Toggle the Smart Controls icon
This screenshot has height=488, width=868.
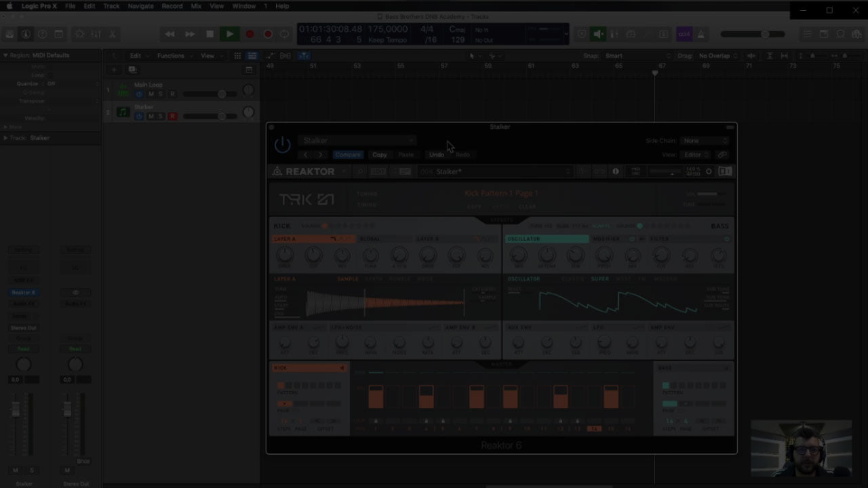tap(79, 34)
